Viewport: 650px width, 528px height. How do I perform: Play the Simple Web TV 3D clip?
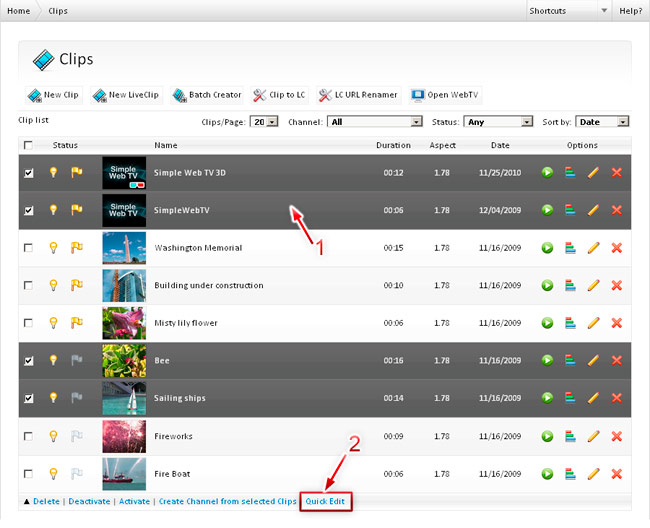tap(547, 172)
